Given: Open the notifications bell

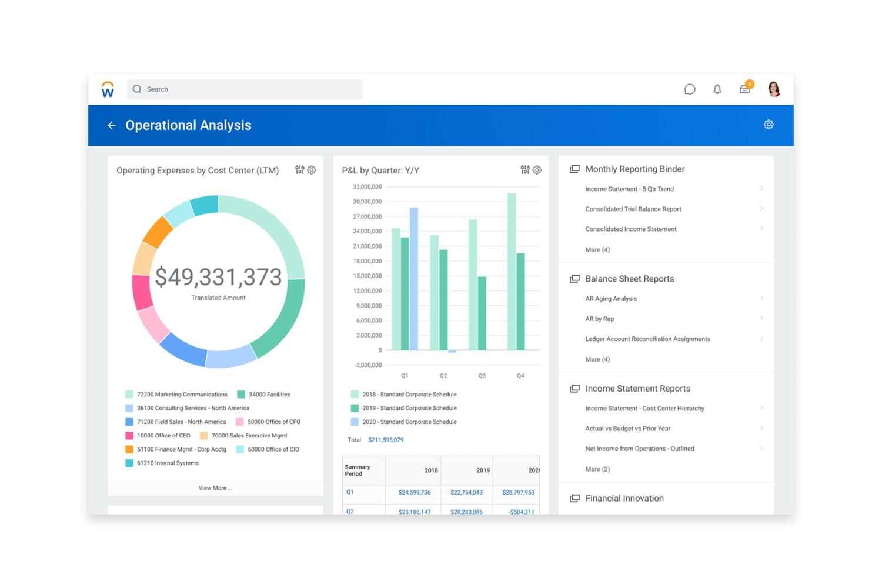Looking at the screenshot, I should 717,89.
